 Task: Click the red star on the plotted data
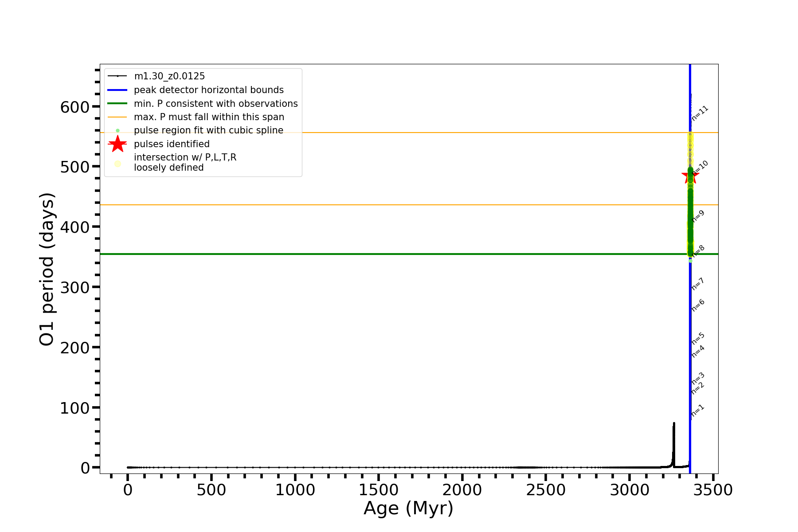pyautogui.click(x=689, y=176)
